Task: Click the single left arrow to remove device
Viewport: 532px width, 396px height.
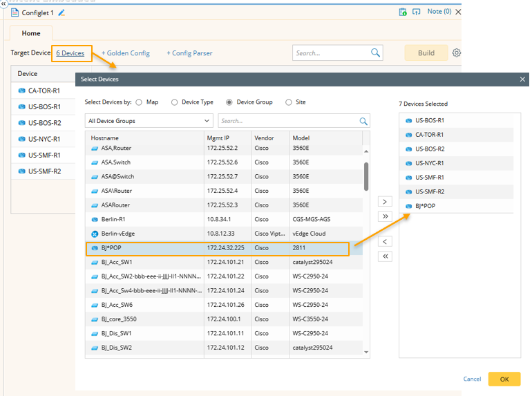Action: [386, 242]
